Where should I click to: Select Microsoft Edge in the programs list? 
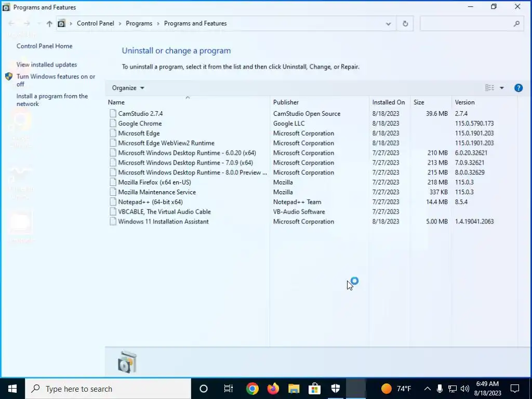[x=139, y=134]
